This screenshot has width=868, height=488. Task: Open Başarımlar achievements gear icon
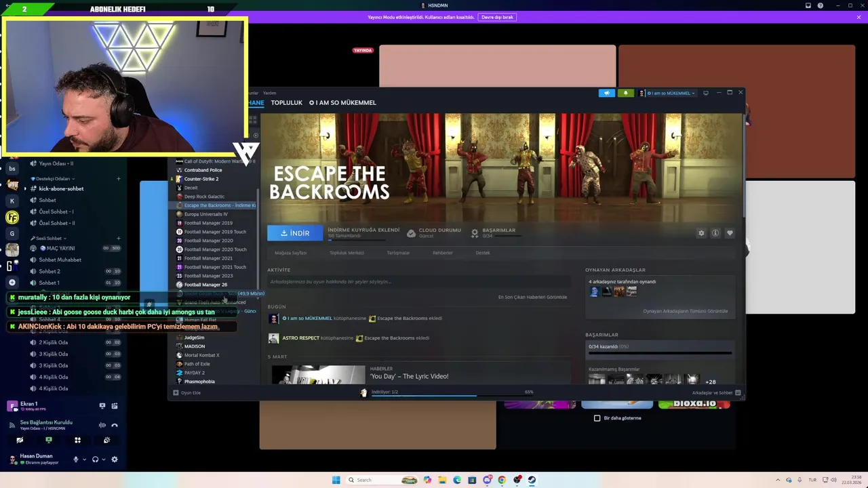(x=475, y=233)
